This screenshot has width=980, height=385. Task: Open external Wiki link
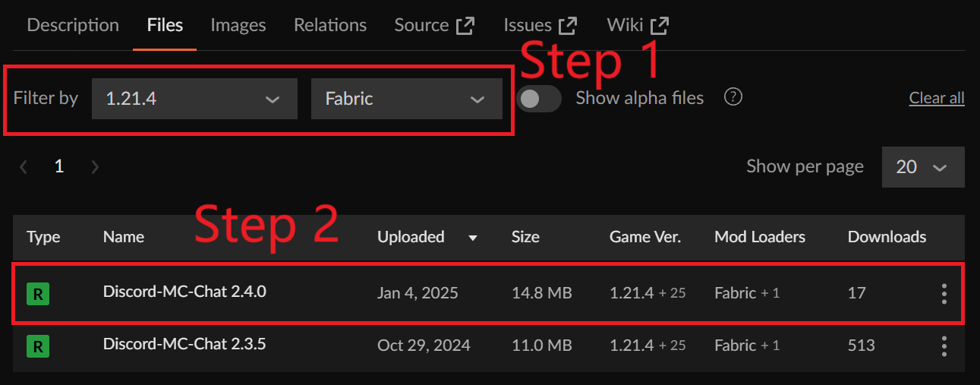[x=638, y=25]
